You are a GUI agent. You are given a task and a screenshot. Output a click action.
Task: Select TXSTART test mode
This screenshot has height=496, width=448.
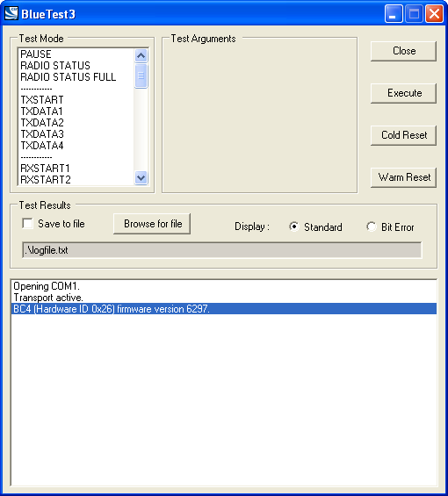(x=76, y=100)
